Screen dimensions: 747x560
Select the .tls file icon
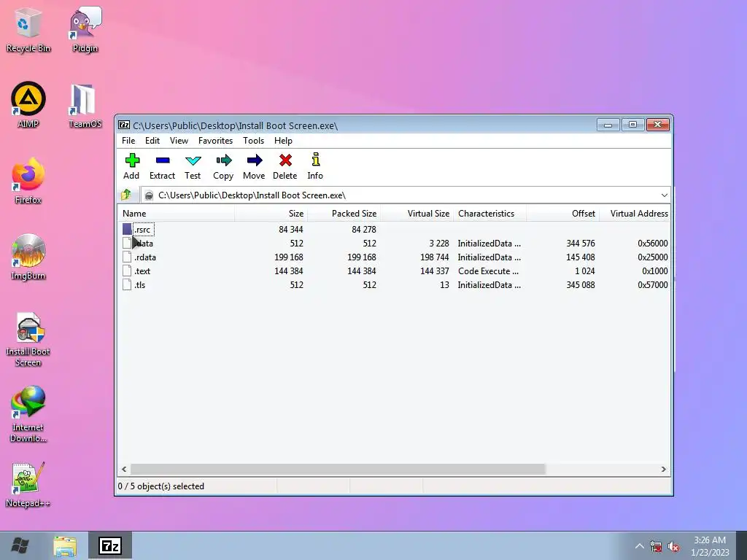[x=127, y=285]
